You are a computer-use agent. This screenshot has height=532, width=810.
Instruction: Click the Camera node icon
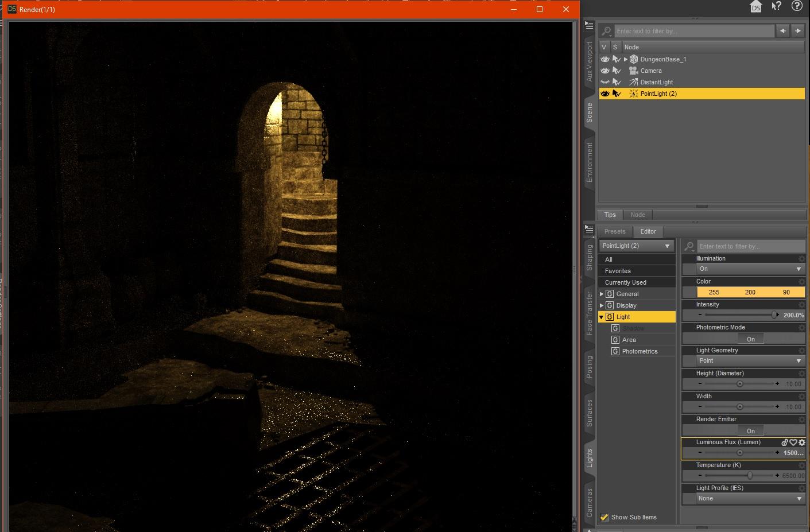pos(634,71)
